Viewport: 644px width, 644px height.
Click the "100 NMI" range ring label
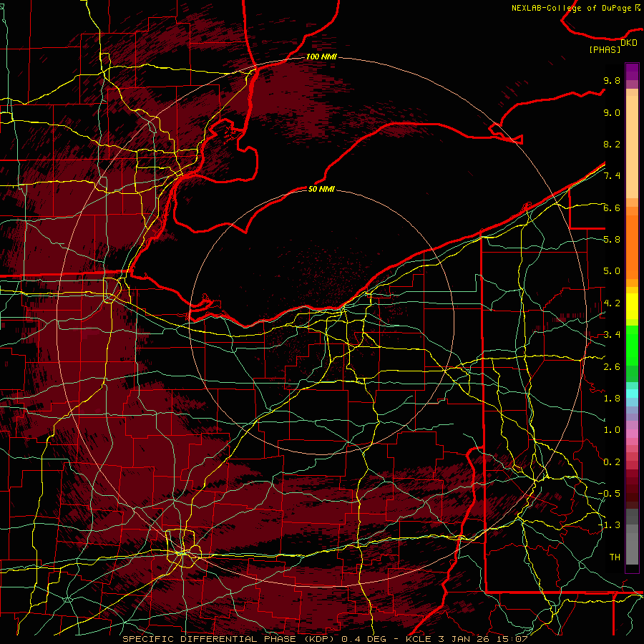321,57
